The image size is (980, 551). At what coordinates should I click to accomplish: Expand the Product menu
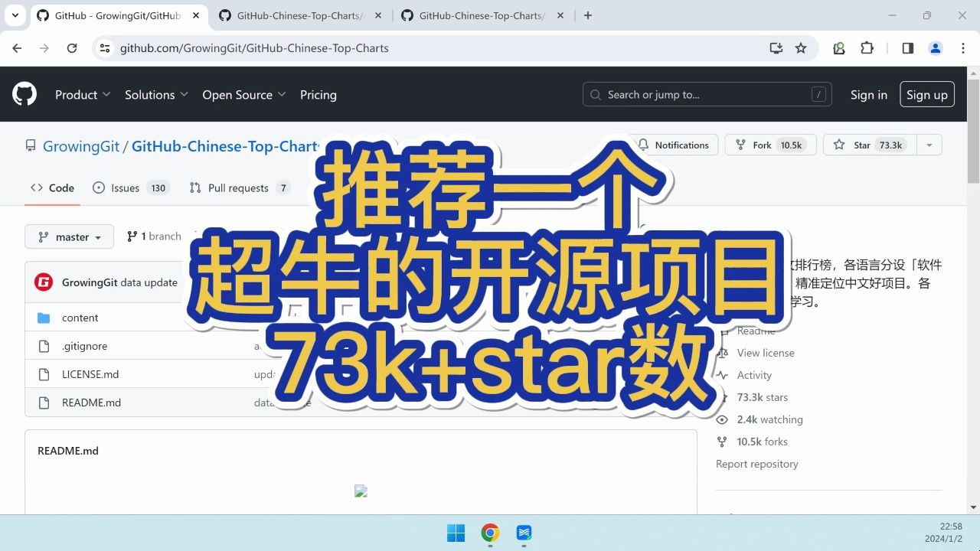(x=83, y=94)
